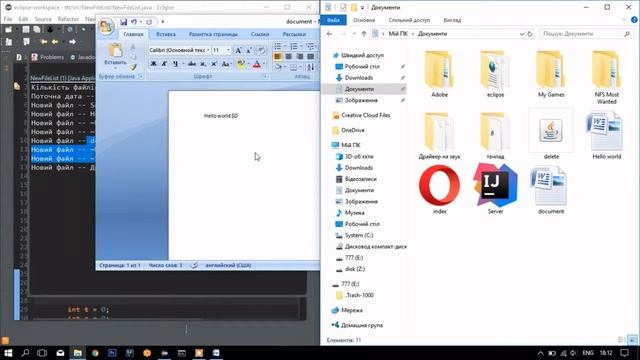Go back in File Explorer
640x360 pixels.
[x=329, y=34]
